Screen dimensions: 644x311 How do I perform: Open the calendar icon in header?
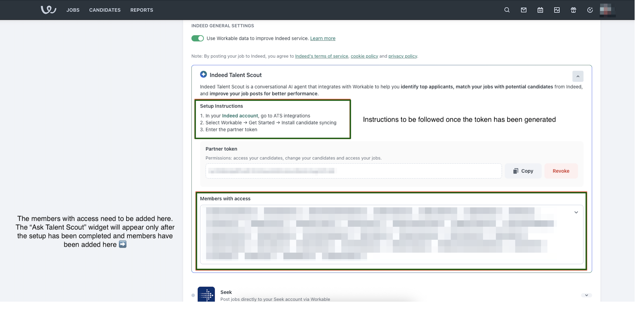pyautogui.click(x=540, y=10)
